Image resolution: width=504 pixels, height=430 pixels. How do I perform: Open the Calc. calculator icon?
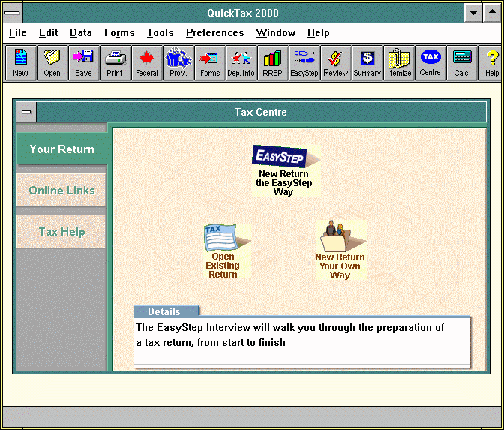[x=461, y=63]
